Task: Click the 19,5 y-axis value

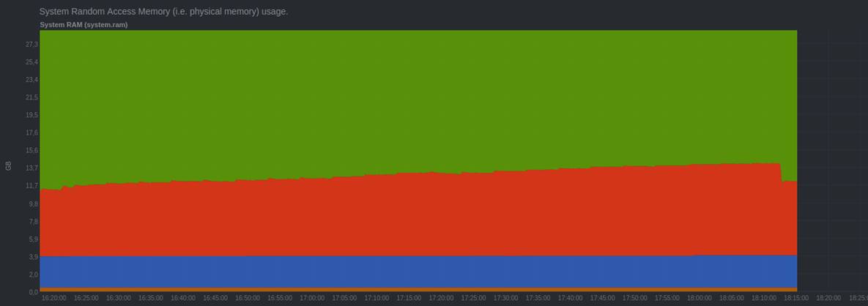Action: click(31, 115)
